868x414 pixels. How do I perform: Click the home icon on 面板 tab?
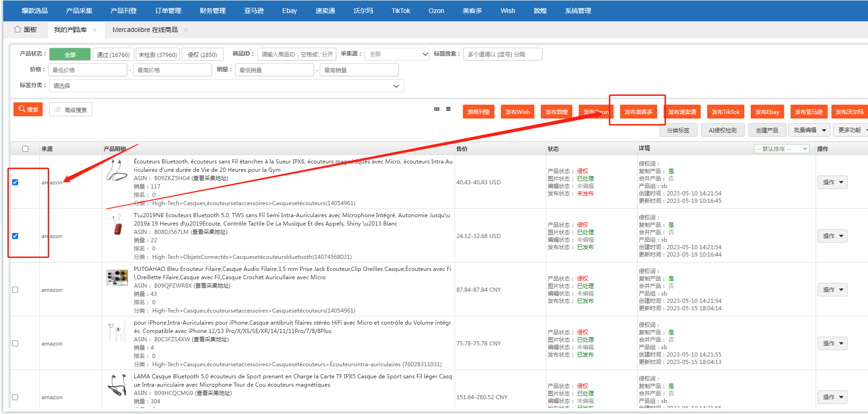(x=18, y=29)
